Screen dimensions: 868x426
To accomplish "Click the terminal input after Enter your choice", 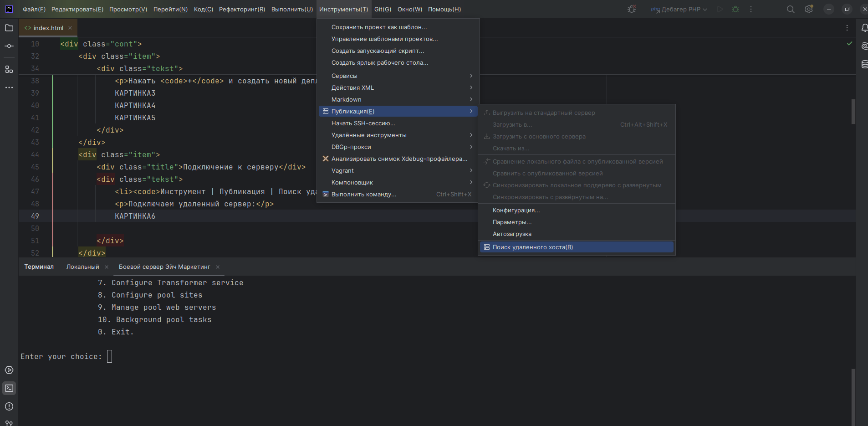I will [x=109, y=356].
